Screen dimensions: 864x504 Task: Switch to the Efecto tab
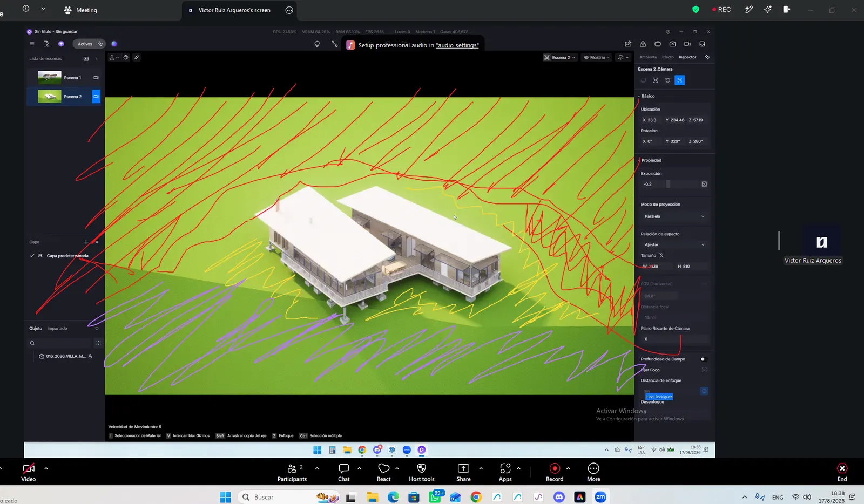pyautogui.click(x=668, y=57)
